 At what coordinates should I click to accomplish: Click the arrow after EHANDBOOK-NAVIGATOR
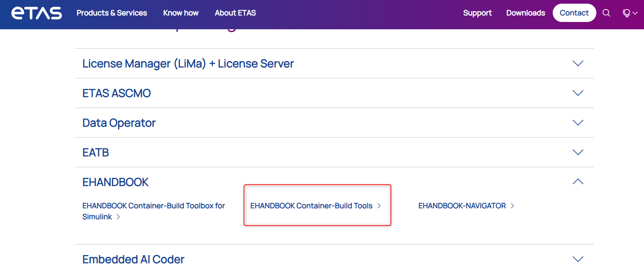[x=512, y=206]
